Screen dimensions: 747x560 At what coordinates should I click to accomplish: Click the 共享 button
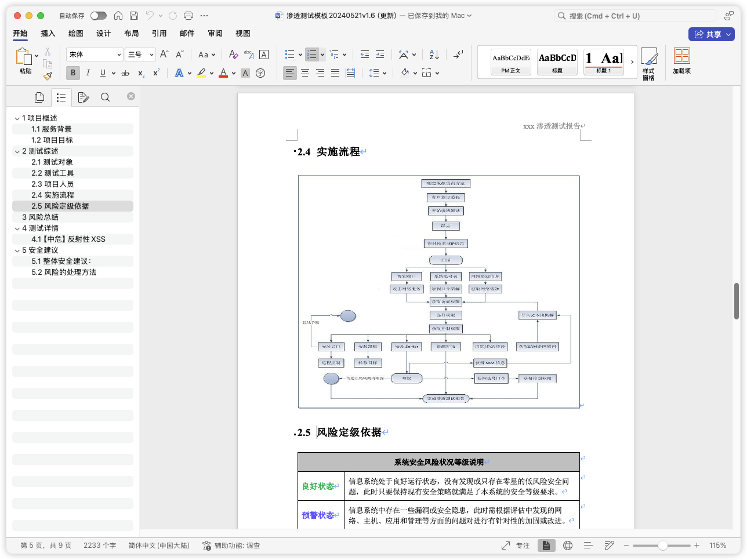point(712,34)
